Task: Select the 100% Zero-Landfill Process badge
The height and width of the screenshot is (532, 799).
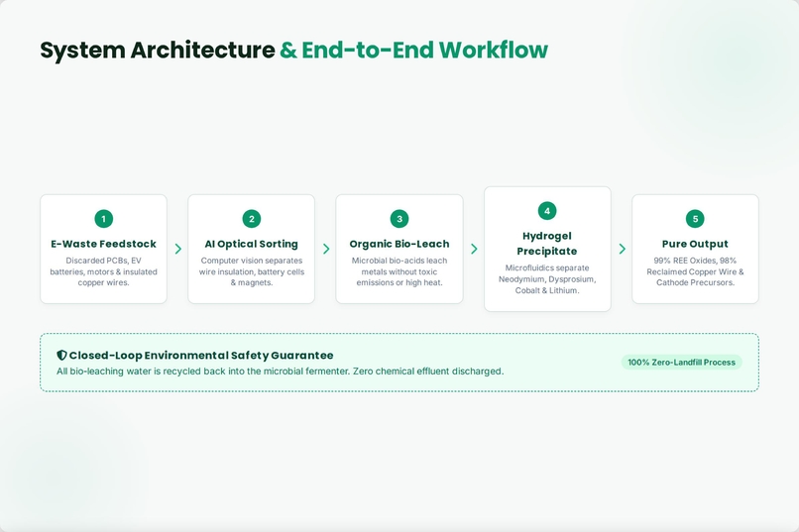Action: click(681, 362)
